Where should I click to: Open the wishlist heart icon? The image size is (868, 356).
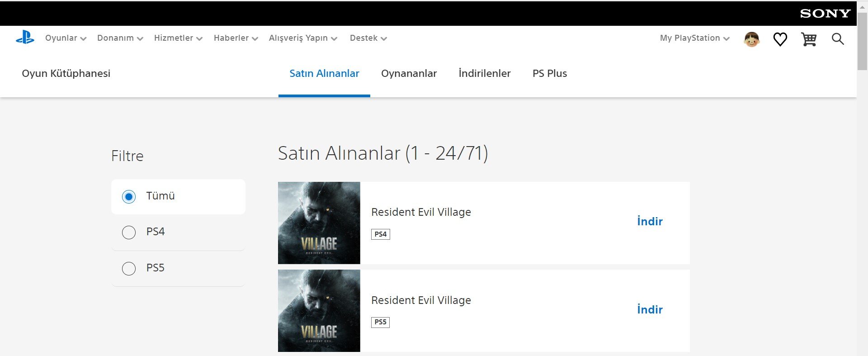click(780, 39)
